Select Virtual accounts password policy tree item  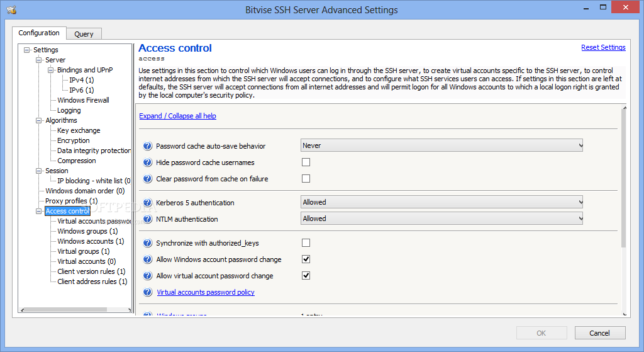(x=94, y=221)
